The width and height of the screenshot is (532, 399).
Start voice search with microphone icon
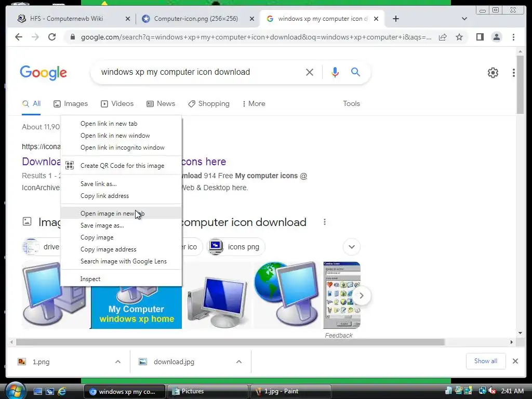pos(335,72)
